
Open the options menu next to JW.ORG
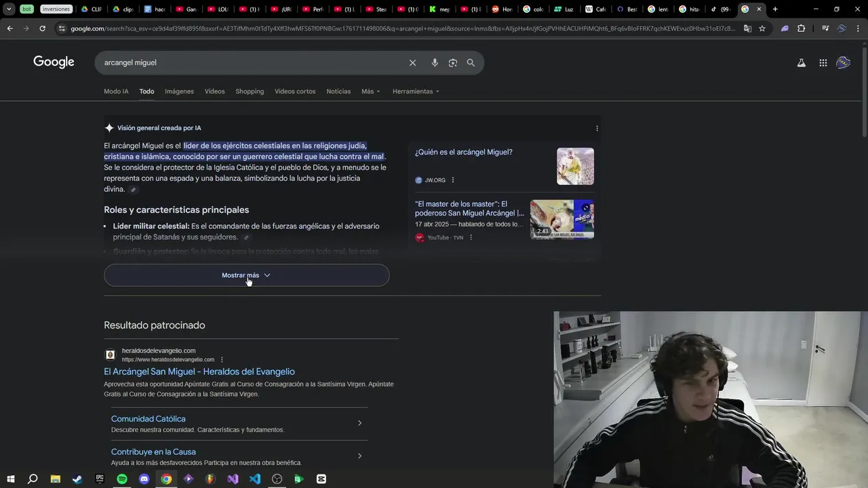click(453, 180)
